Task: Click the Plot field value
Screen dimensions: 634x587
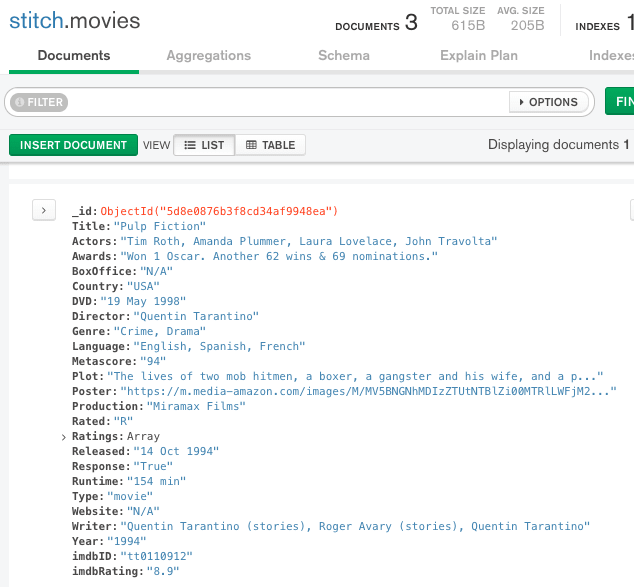Action: click(x=355, y=376)
